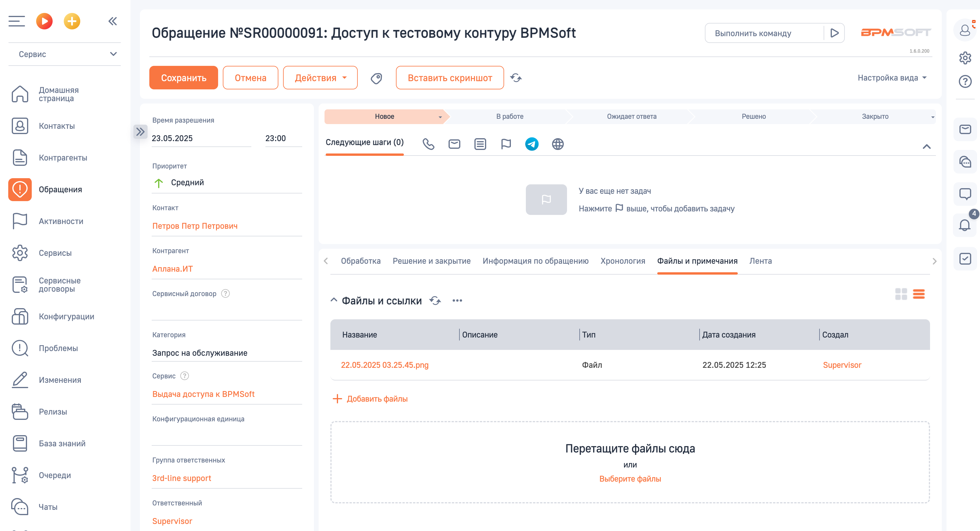Switch files to tile view

(x=901, y=294)
